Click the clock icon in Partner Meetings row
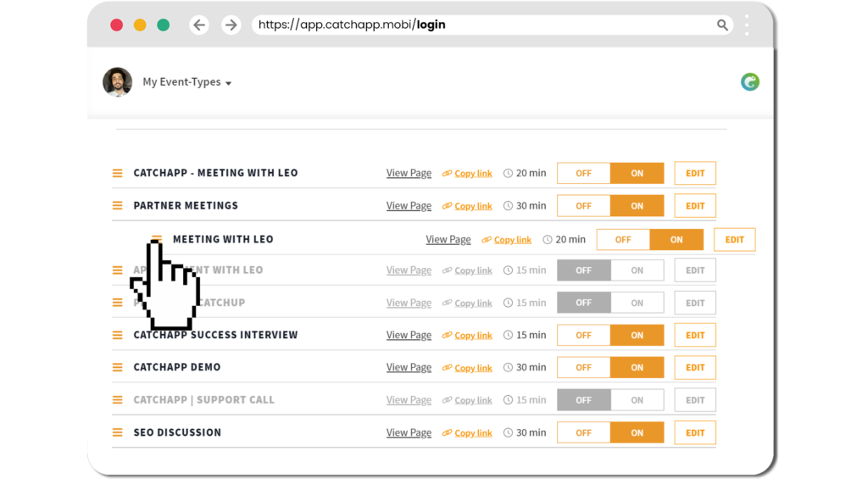The image size is (868, 479). click(508, 205)
